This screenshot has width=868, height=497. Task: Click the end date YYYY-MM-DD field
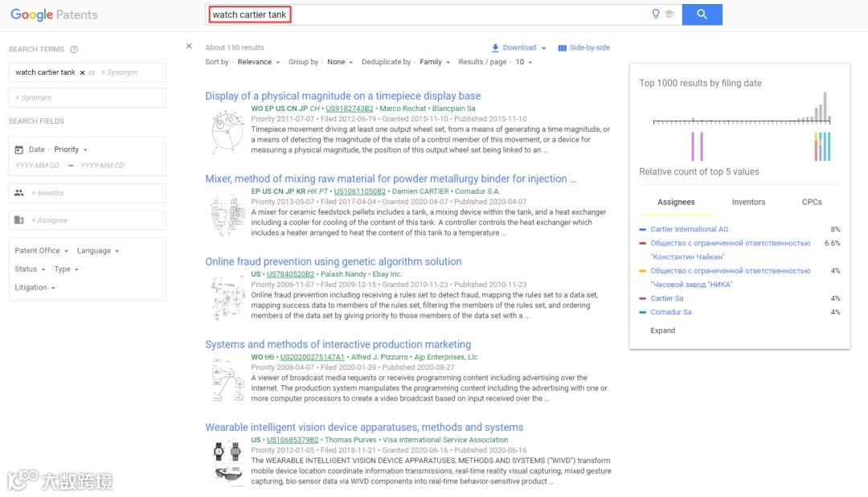tap(102, 166)
